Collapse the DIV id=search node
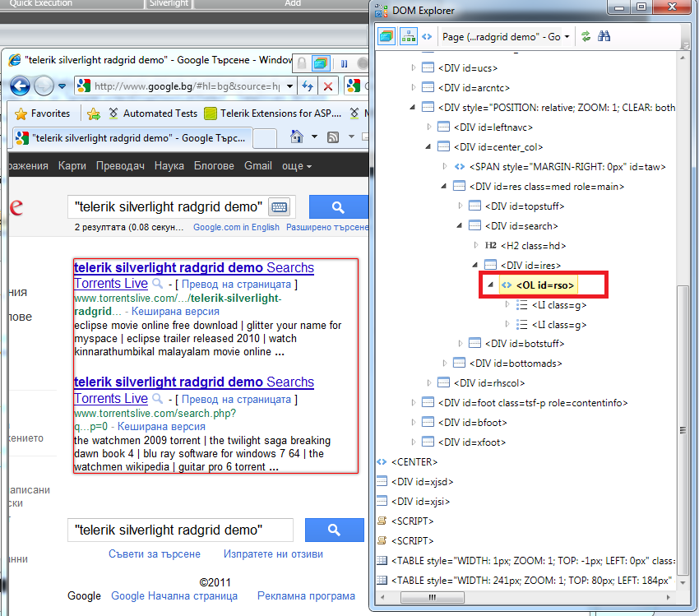 460,225
